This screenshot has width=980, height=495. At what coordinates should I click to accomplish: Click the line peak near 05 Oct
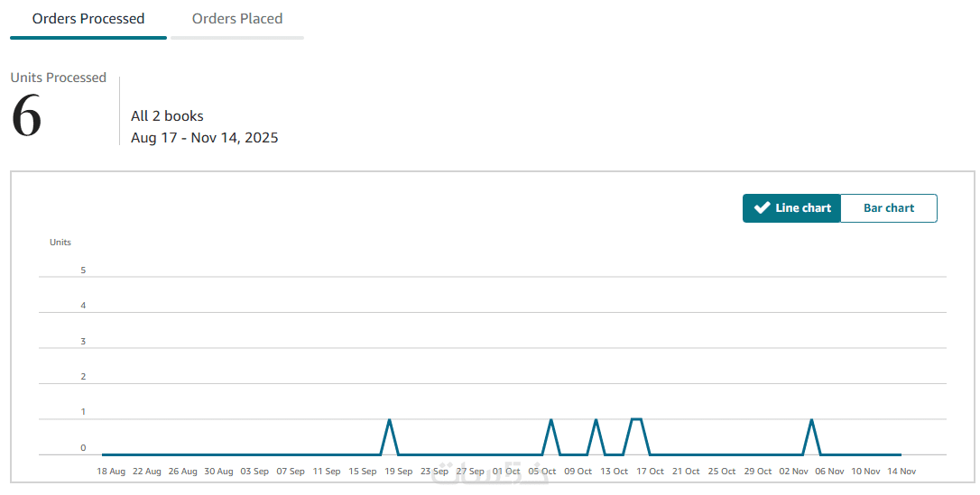click(550, 420)
